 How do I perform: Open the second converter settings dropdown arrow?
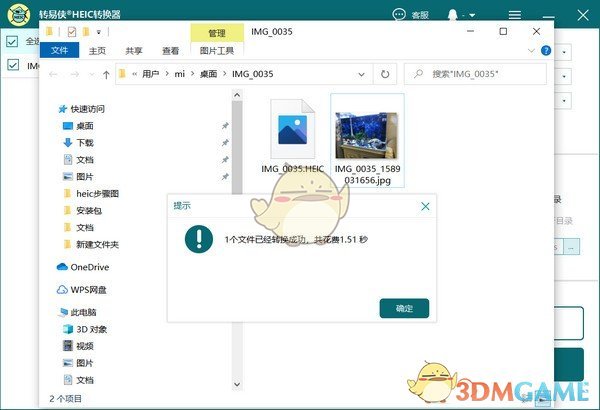[564, 76]
